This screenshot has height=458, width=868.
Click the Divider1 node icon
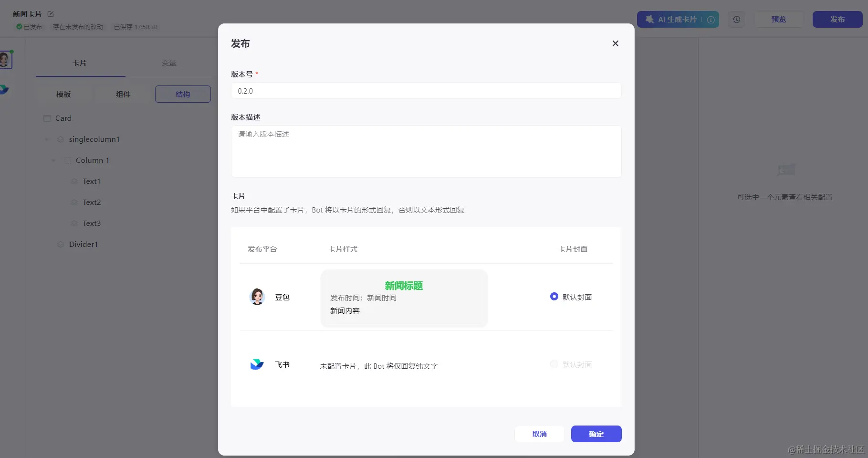[61, 245]
